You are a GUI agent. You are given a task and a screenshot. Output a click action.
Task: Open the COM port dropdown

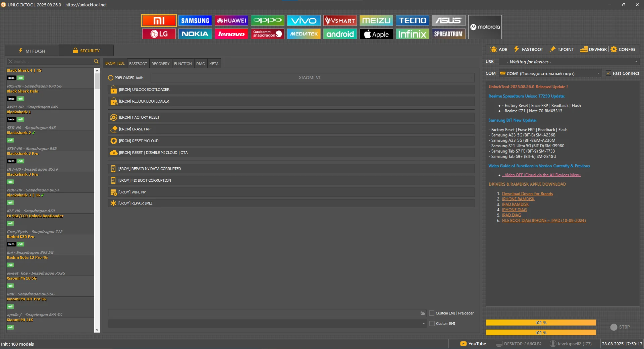coord(599,73)
